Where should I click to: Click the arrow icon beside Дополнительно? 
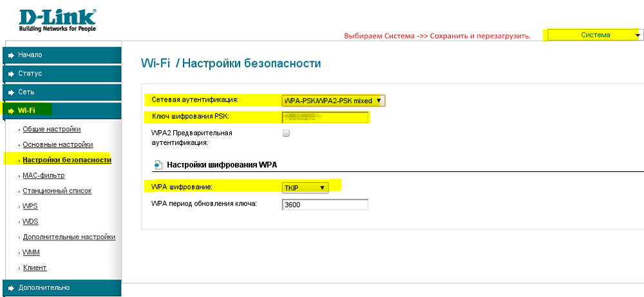[11, 288]
